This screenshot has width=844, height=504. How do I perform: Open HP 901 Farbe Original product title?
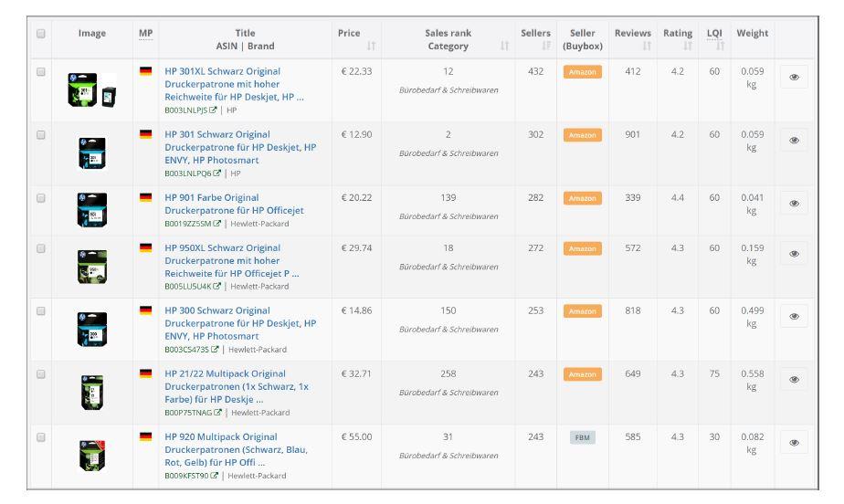pyautogui.click(x=234, y=204)
